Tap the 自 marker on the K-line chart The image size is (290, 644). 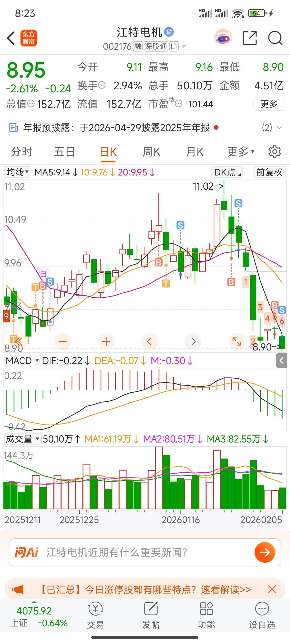[43, 274]
